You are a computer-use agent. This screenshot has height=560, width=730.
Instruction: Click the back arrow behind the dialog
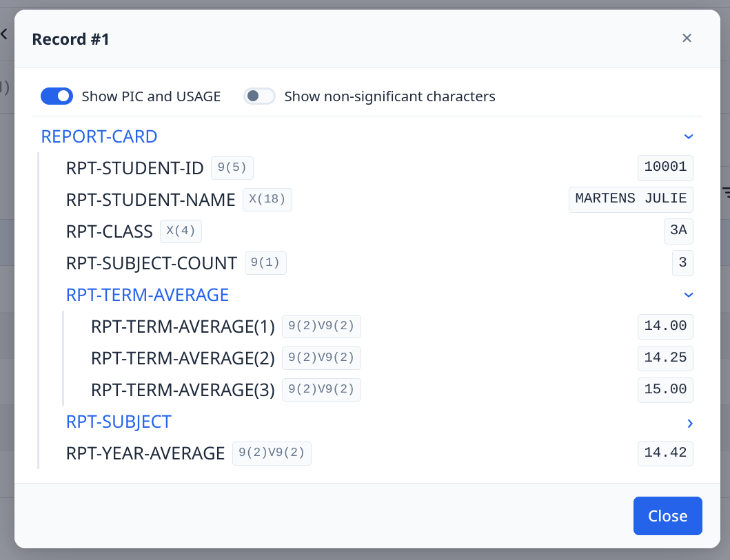pos(4,34)
